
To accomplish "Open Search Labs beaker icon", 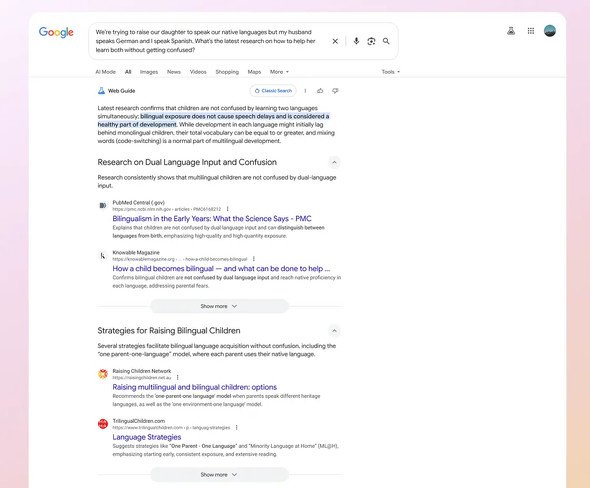I will point(511,31).
